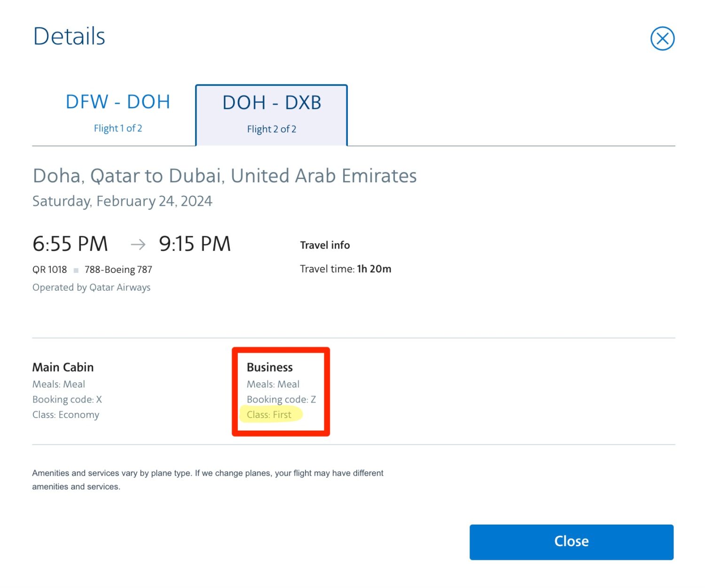The height and width of the screenshot is (588, 705).
Task: Click the Saturday, February 24, 2024 date
Action: (x=122, y=201)
